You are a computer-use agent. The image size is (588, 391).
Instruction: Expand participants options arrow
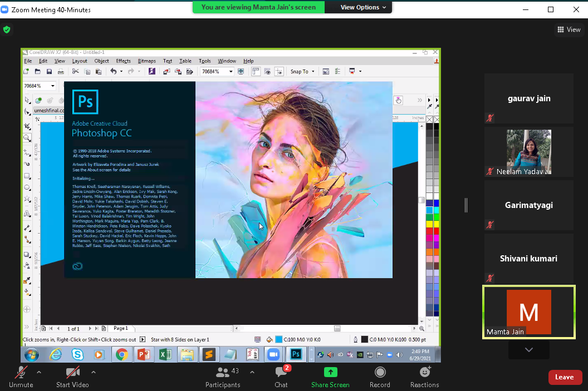coord(252,372)
